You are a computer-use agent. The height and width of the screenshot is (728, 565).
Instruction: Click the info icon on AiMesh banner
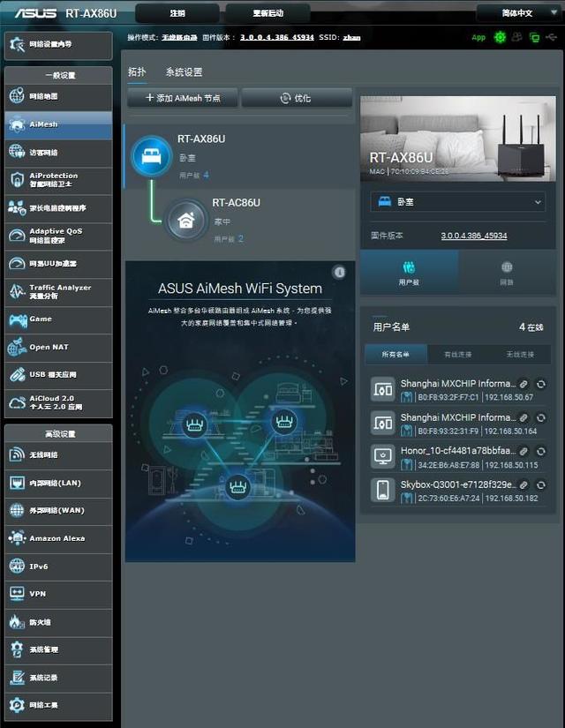pos(340,272)
